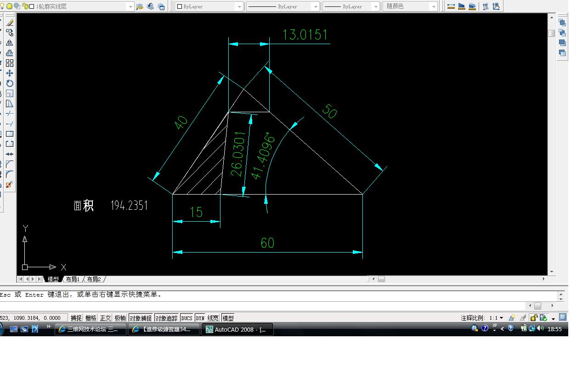Click the Bring Above Objects icon

click(x=562, y=43)
